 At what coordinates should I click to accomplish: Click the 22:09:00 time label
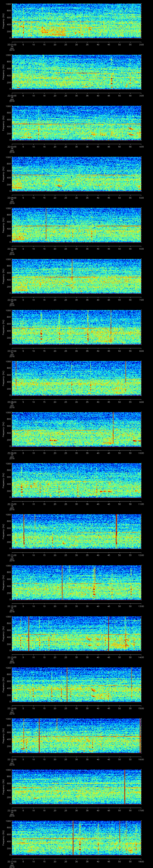tap(12, 453)
